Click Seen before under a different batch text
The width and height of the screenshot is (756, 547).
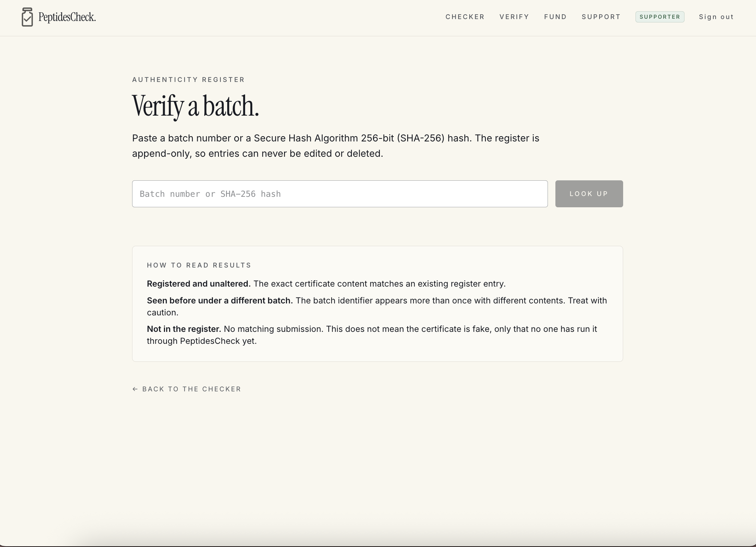click(220, 300)
